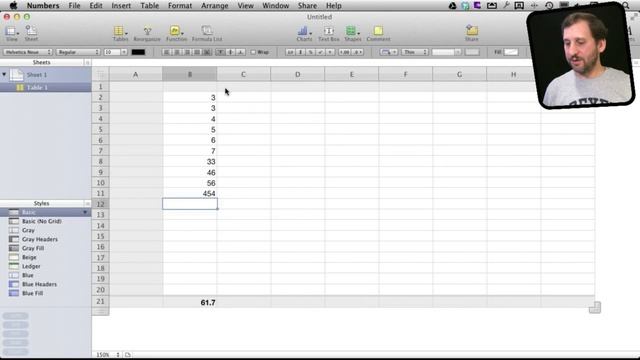Viewport: 640px width, 360px height.
Task: Open the View toolbar menu
Action: (11, 33)
